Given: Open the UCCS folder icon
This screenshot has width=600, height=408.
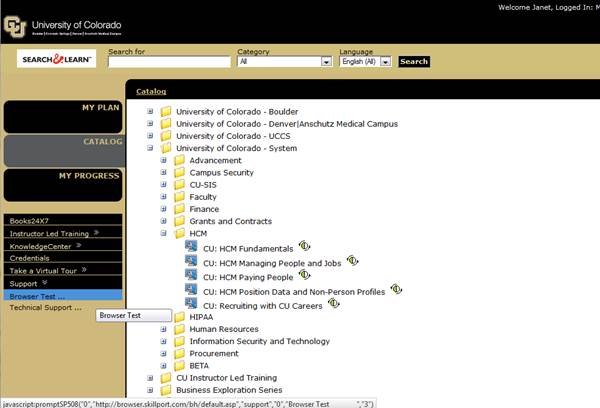Looking at the screenshot, I should (x=166, y=136).
